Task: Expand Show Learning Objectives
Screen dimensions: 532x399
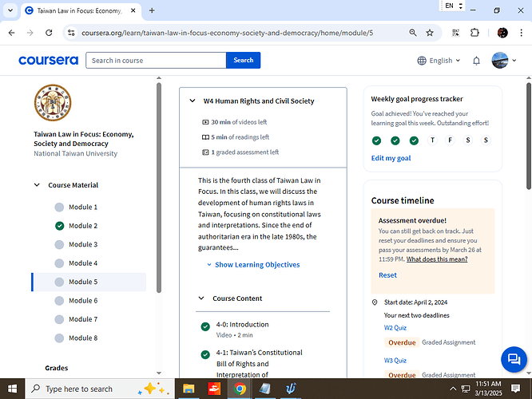Action: point(253,265)
